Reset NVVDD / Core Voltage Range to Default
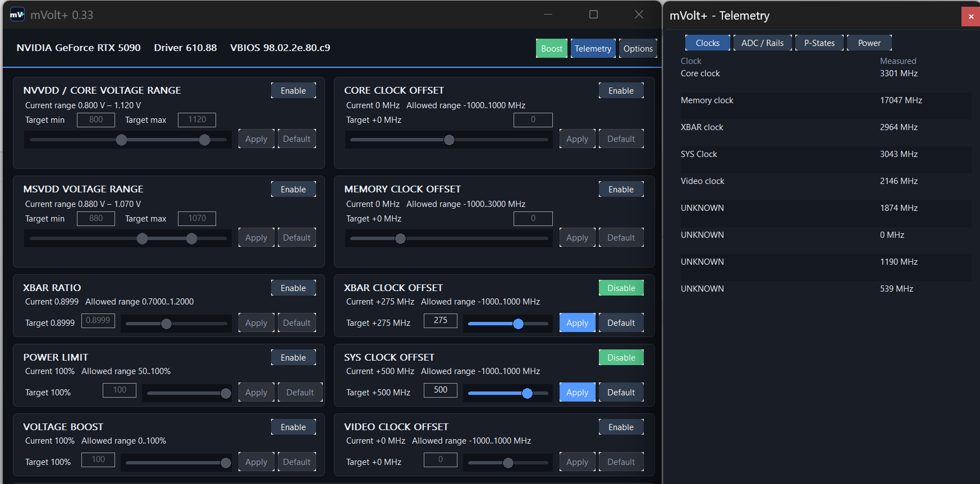This screenshot has height=484, width=980. click(x=297, y=139)
